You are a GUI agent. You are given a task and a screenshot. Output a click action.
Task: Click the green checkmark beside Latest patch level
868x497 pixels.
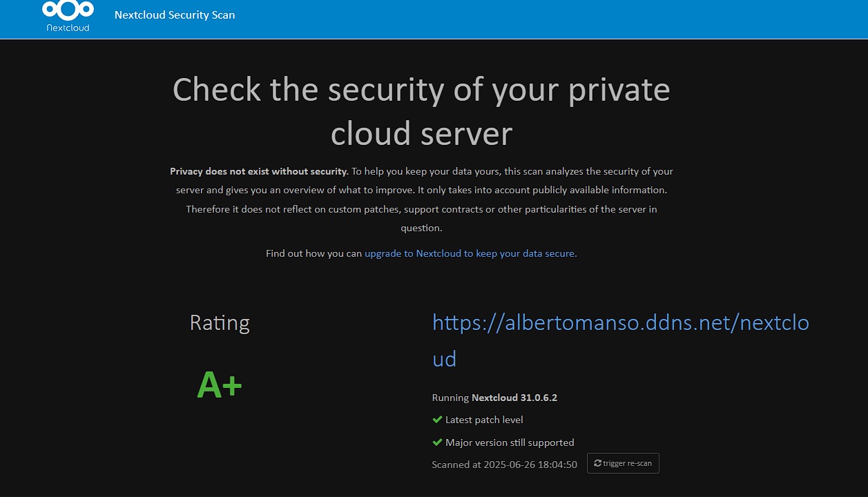(x=437, y=420)
